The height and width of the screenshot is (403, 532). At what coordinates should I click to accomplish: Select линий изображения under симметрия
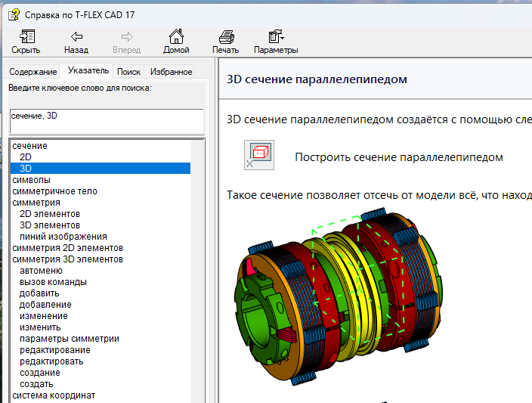click(63, 237)
